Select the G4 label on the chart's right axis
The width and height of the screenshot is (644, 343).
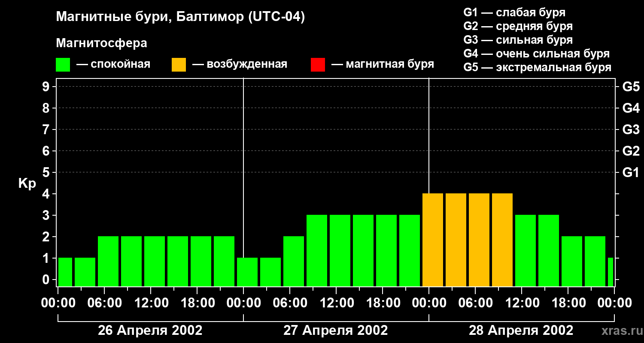[631, 108]
